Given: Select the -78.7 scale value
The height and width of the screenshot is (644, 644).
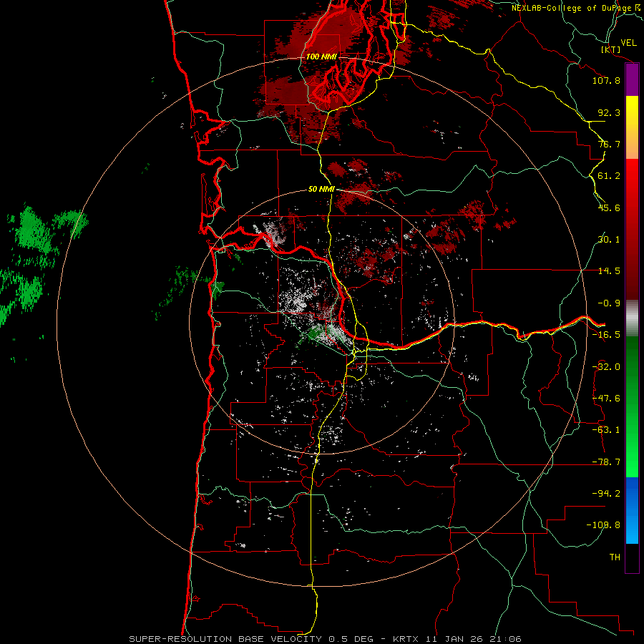Looking at the screenshot, I should 606,462.
